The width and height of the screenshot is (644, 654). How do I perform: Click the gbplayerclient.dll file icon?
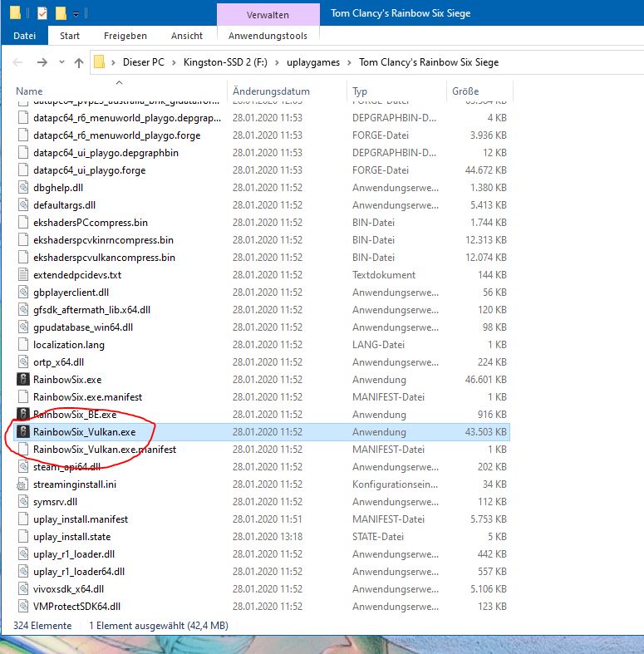(23, 292)
